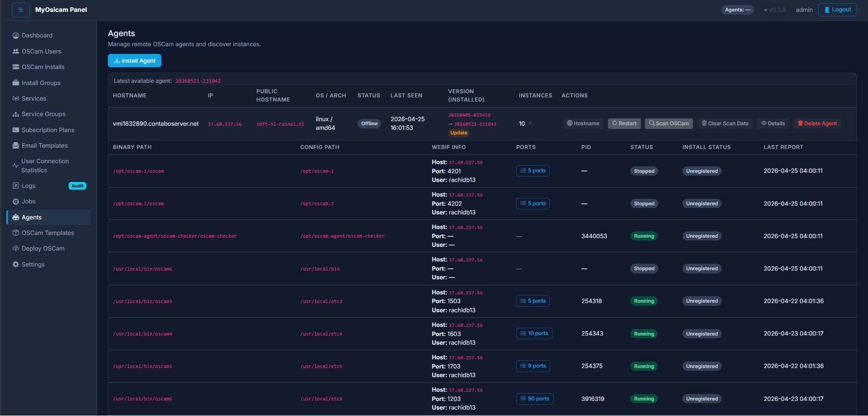The height and width of the screenshot is (416, 868).
Task: Click Running status badge for PID 3440053
Action: [x=644, y=236]
